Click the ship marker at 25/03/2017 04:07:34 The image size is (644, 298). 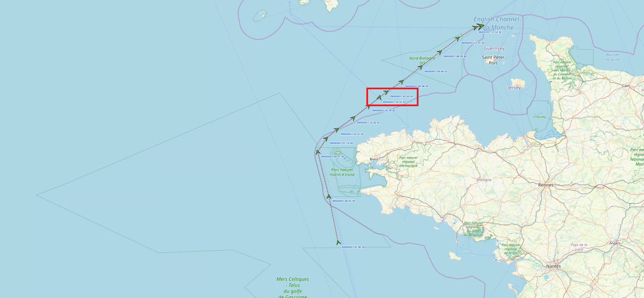coord(318,152)
